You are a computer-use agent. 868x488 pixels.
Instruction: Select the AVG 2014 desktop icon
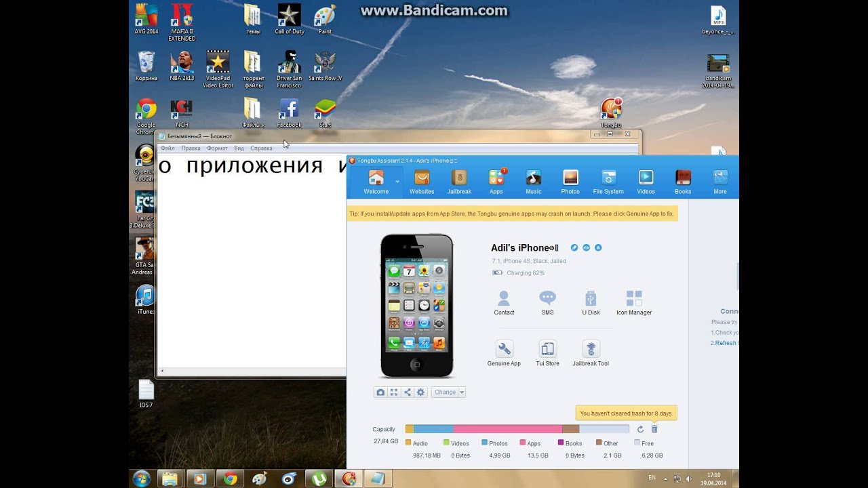click(x=146, y=19)
